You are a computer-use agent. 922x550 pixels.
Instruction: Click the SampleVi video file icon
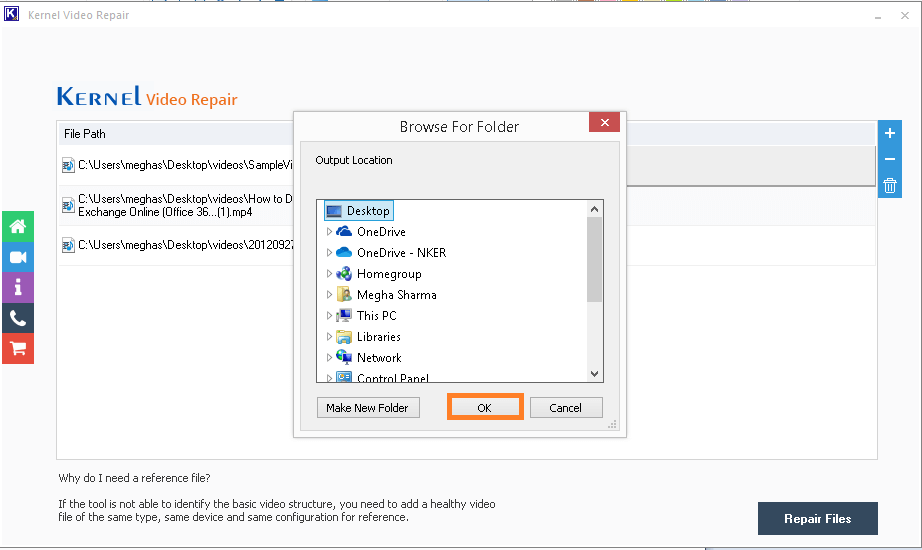[x=68, y=165]
